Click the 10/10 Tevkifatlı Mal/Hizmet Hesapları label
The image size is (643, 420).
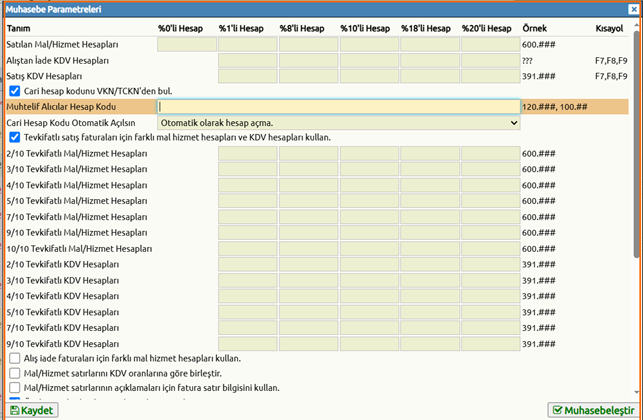pyautogui.click(x=79, y=249)
